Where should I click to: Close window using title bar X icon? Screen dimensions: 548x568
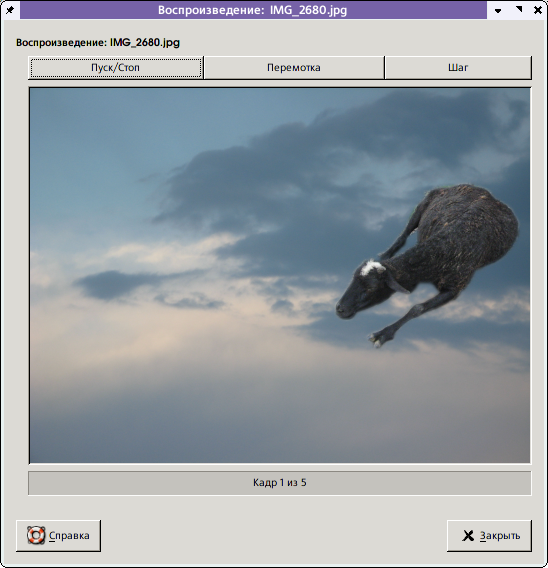tap(538, 10)
